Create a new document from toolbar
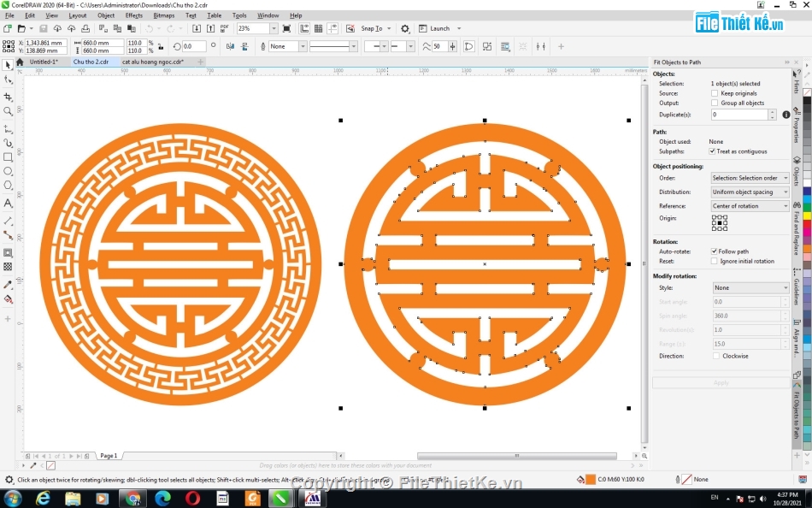The height and width of the screenshot is (508, 812). click(x=7, y=28)
